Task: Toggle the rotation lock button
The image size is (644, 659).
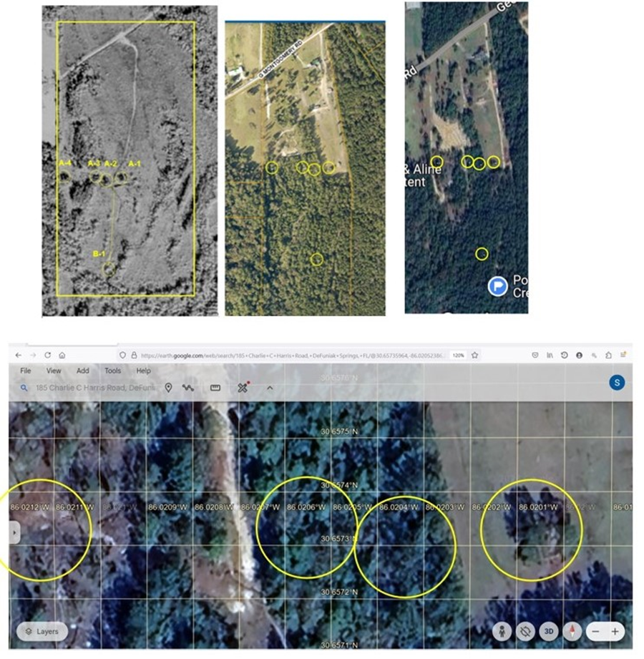Action: click(525, 632)
